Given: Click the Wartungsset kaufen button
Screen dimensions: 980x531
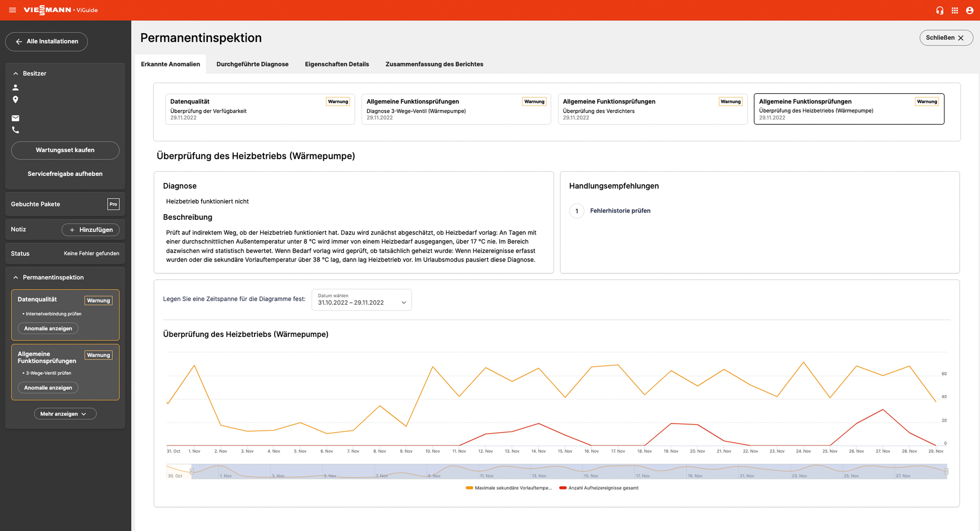Looking at the screenshot, I should tap(65, 150).
